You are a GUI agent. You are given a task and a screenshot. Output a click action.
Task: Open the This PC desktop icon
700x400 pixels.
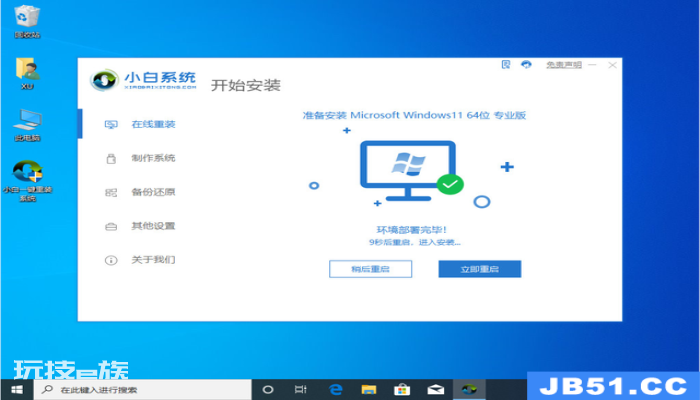tap(27, 125)
